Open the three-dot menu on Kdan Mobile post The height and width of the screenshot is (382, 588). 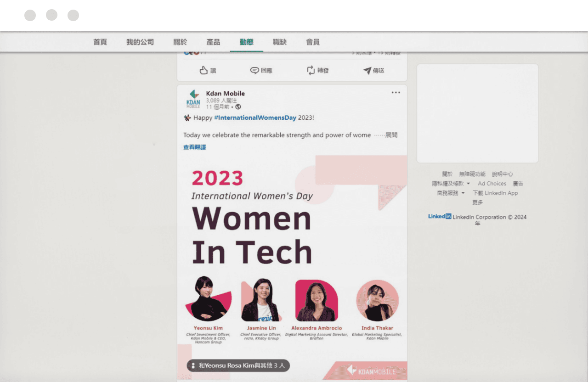396,92
